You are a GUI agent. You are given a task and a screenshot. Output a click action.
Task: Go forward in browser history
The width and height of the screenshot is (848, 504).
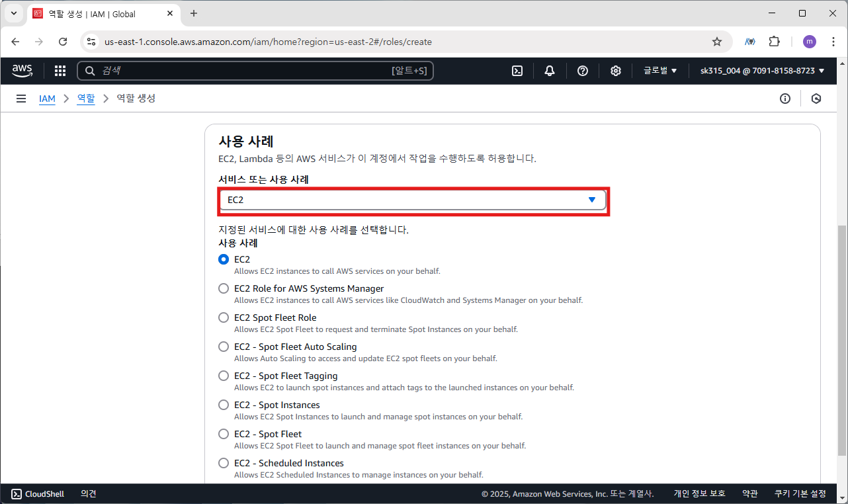coord(39,42)
